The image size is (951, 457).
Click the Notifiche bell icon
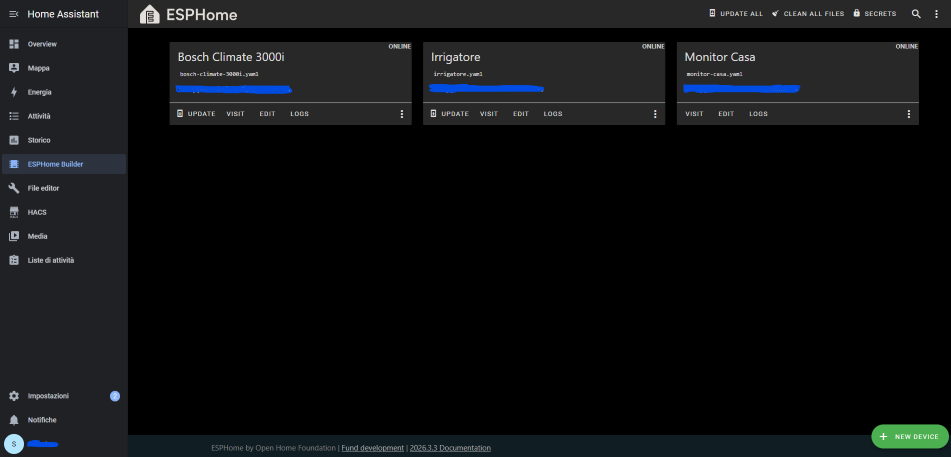[x=14, y=420]
